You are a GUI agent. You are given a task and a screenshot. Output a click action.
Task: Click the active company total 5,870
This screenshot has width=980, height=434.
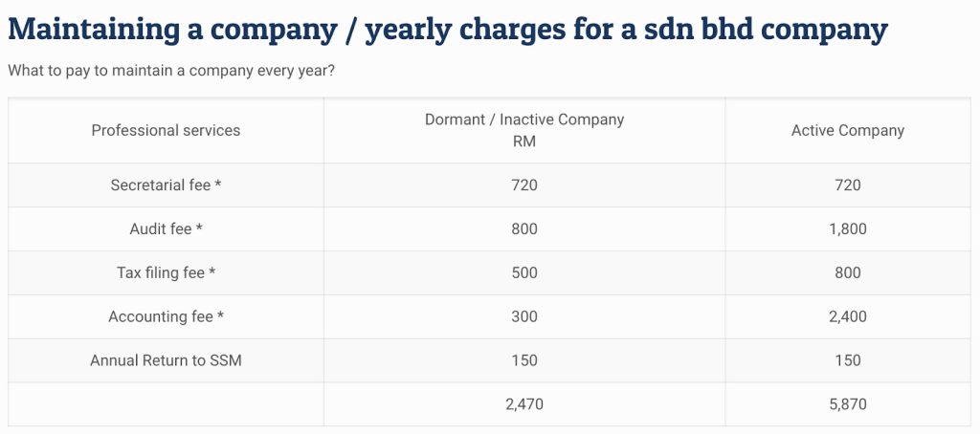point(847,404)
